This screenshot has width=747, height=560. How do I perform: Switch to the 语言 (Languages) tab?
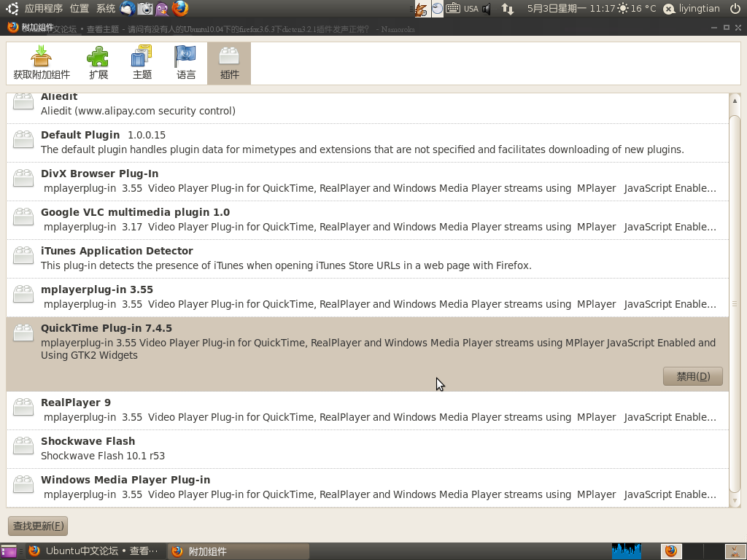(x=186, y=63)
